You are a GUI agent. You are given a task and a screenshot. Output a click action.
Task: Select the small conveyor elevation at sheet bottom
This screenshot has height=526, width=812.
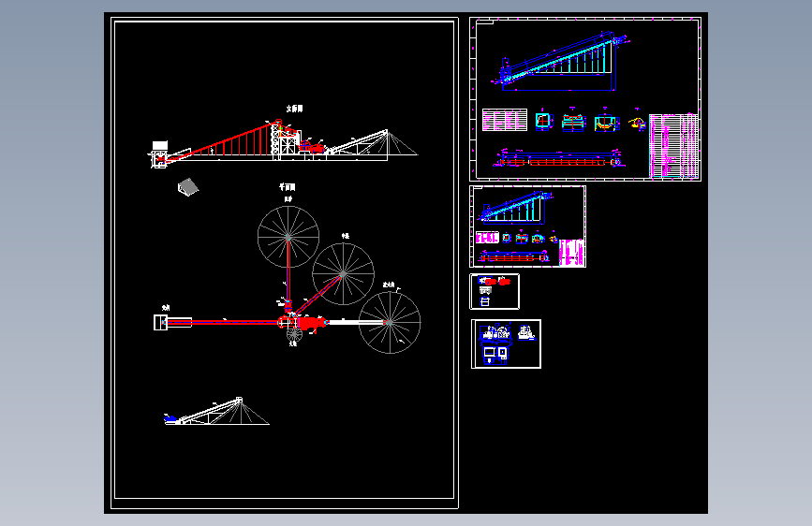[216, 411]
